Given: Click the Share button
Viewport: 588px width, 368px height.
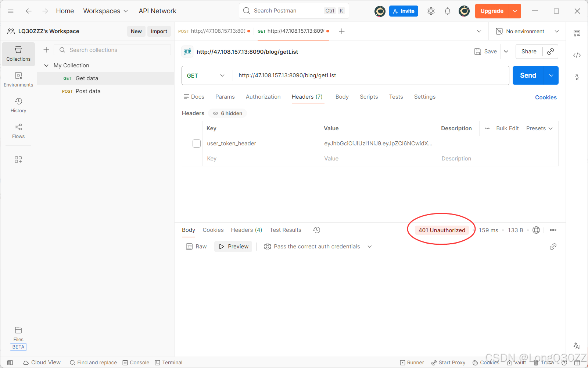Looking at the screenshot, I should coord(529,52).
